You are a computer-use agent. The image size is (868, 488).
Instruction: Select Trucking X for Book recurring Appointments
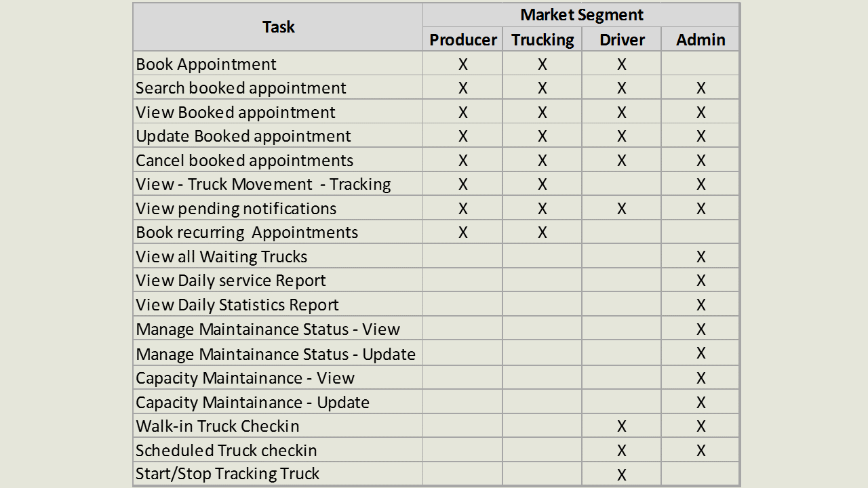tap(542, 232)
